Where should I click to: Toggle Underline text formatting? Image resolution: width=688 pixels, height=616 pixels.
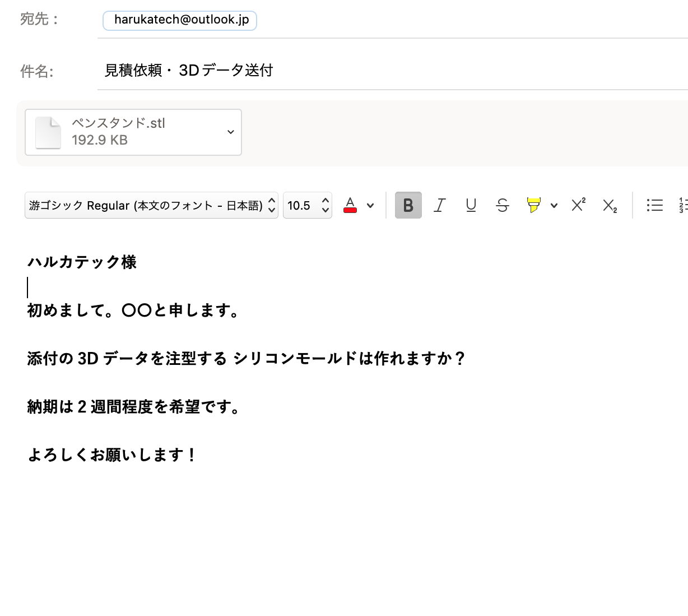point(471,205)
